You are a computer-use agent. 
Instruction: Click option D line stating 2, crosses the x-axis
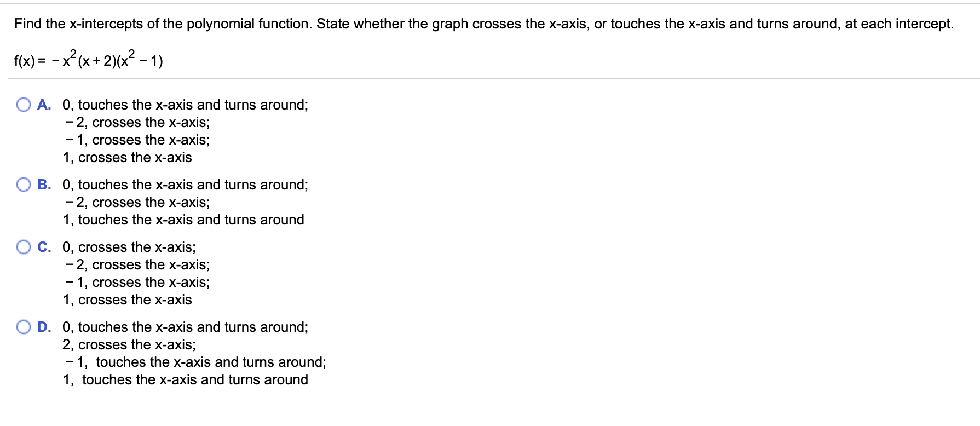(x=129, y=344)
